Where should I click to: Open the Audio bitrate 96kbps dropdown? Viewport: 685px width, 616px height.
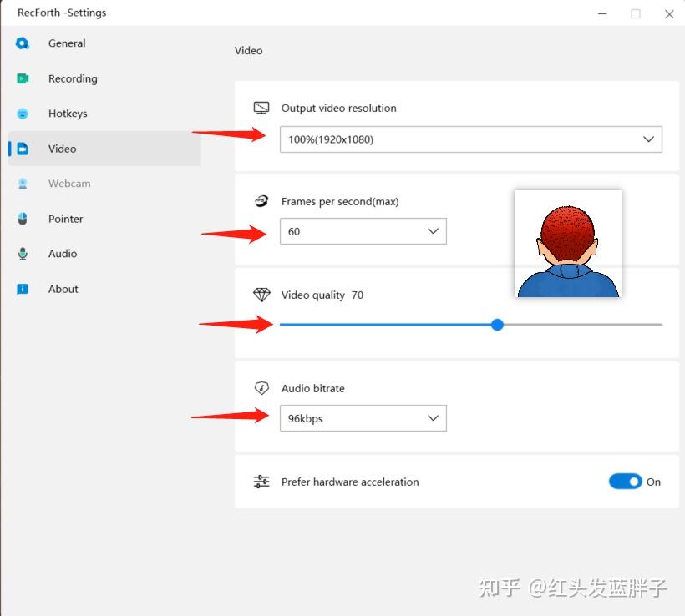point(363,418)
